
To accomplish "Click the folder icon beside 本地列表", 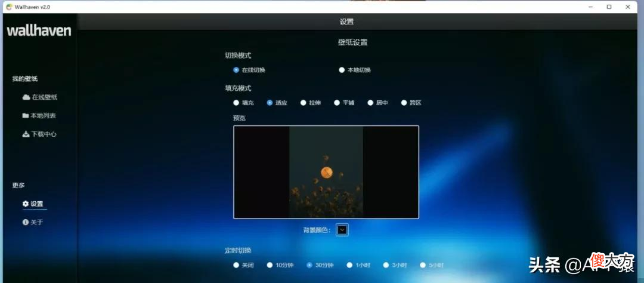I will coord(26,116).
